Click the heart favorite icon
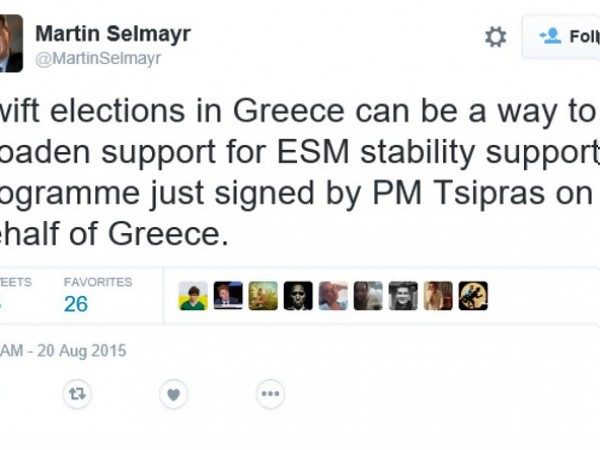 pos(174,394)
